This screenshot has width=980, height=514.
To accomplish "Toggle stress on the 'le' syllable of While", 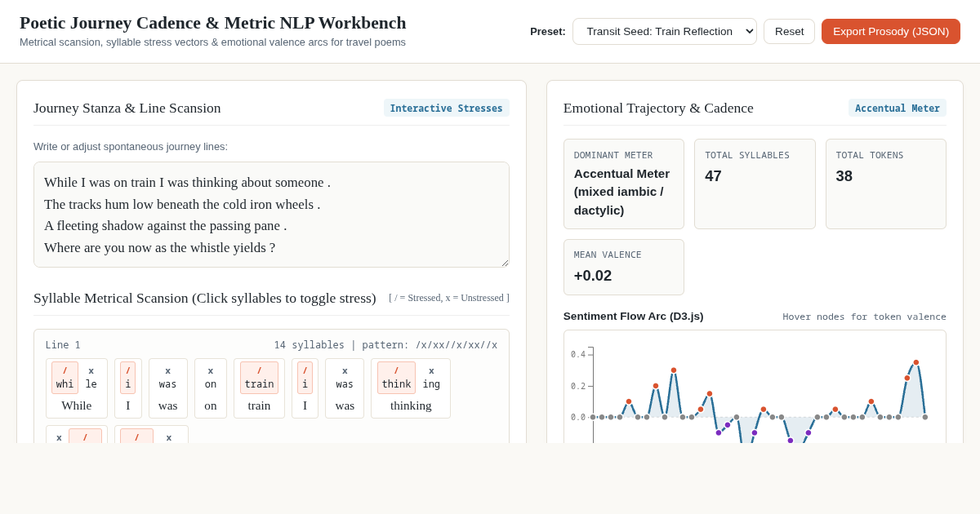I will click(x=91, y=378).
